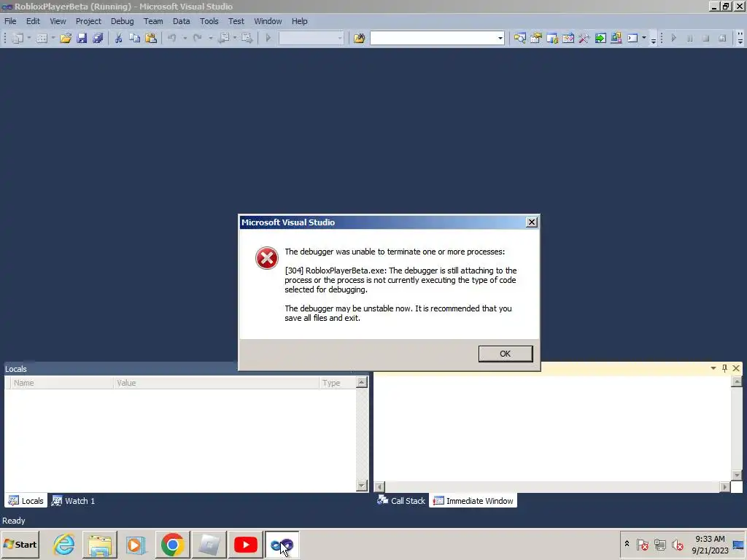This screenshot has width=747, height=560.
Task: Toggle the Auto Hide pin on Immediate Window
Action: (x=724, y=368)
